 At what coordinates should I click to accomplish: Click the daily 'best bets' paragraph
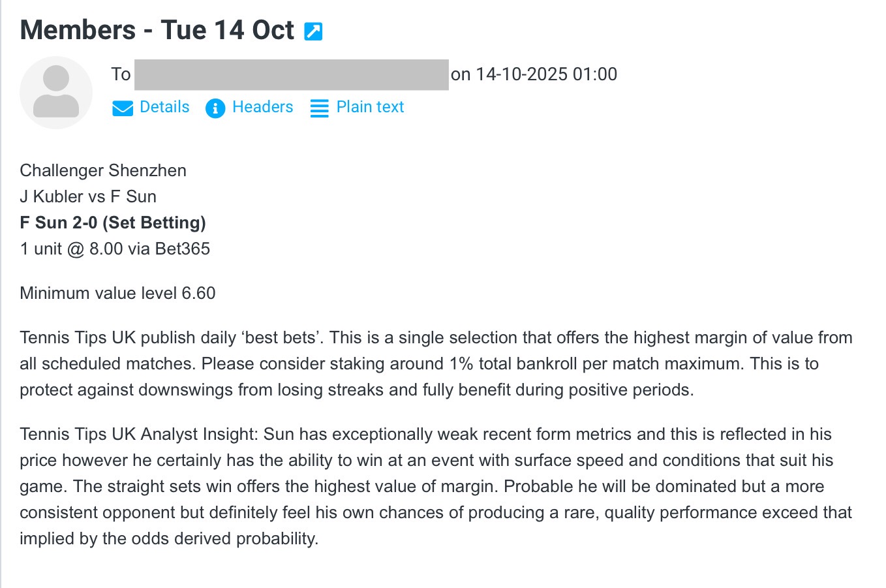[436, 364]
